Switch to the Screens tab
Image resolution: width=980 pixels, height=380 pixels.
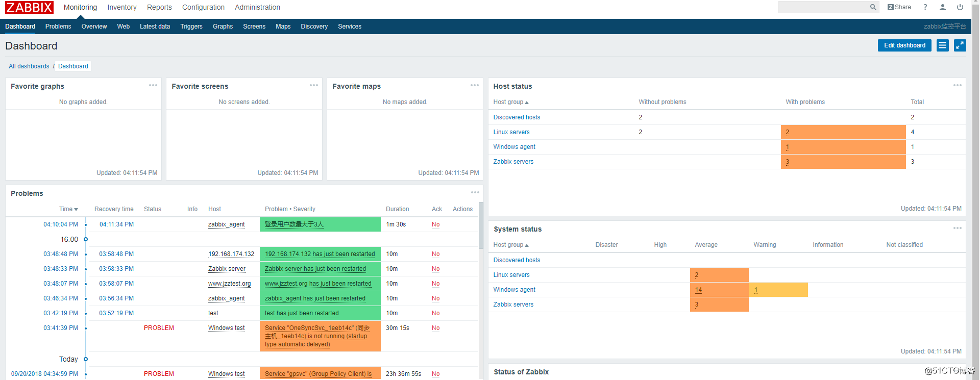pyautogui.click(x=254, y=27)
